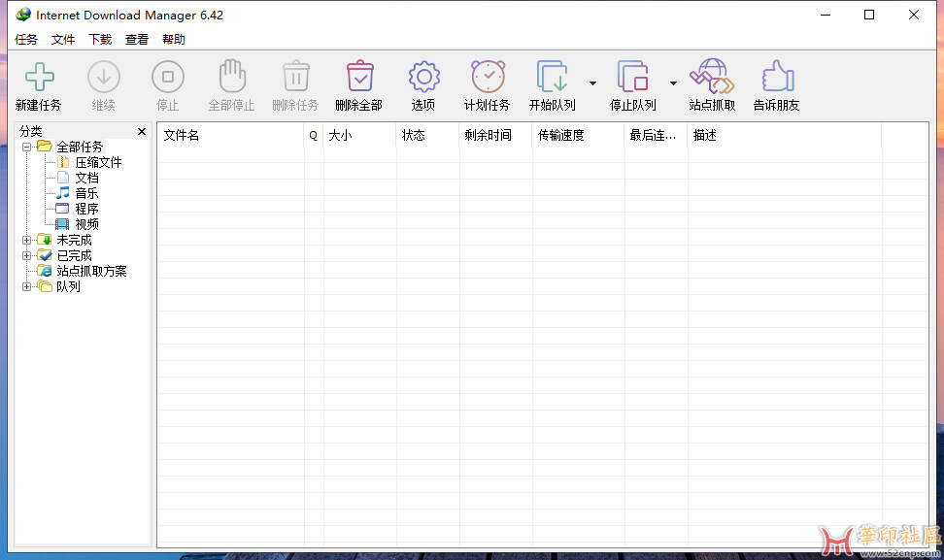Expand the 队列 tree node
This screenshot has height=560, width=944.
point(26,287)
